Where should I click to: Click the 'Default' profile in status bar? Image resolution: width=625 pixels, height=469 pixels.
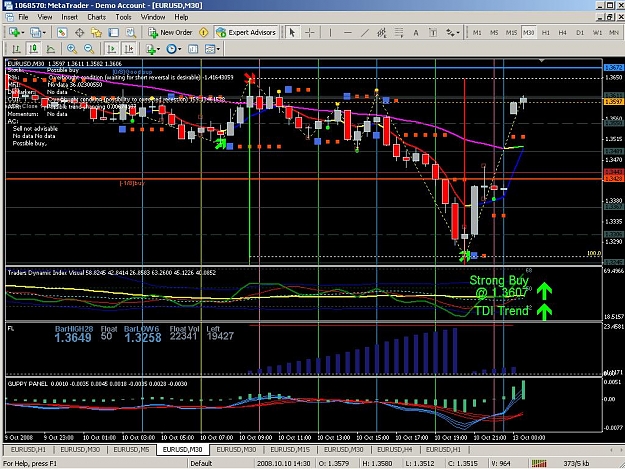[201, 463]
